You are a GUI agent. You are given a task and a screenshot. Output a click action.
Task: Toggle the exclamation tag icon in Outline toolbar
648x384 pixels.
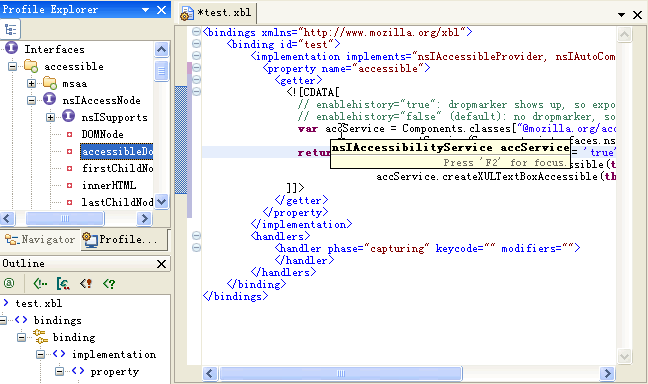86,284
